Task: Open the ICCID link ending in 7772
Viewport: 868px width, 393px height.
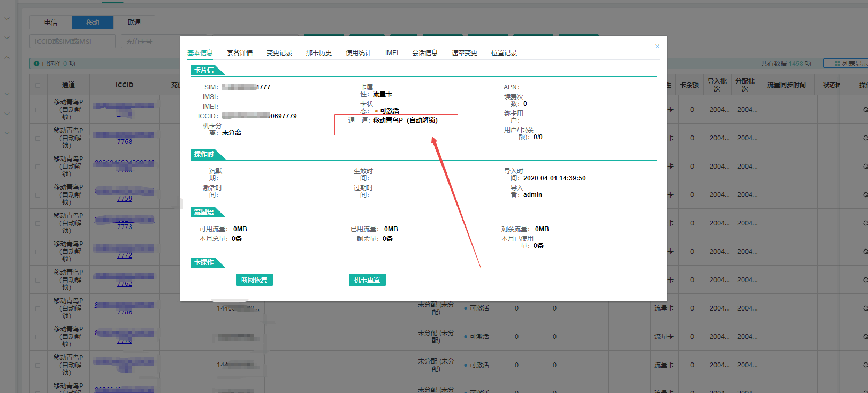Action: click(125, 255)
